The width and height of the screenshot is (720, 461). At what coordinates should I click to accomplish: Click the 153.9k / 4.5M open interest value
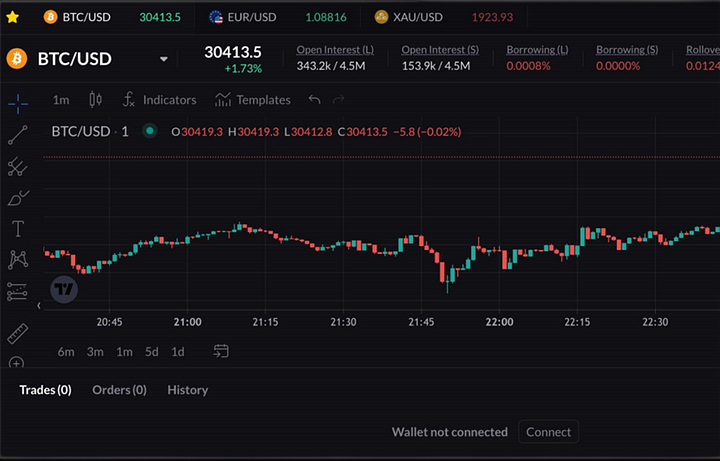(x=436, y=66)
